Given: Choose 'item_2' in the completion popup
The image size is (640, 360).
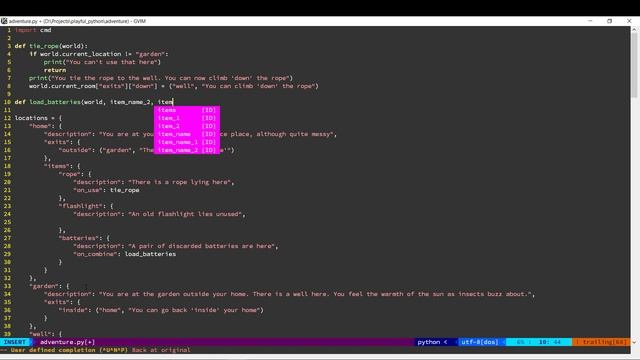Looking at the screenshot, I should (187, 126).
